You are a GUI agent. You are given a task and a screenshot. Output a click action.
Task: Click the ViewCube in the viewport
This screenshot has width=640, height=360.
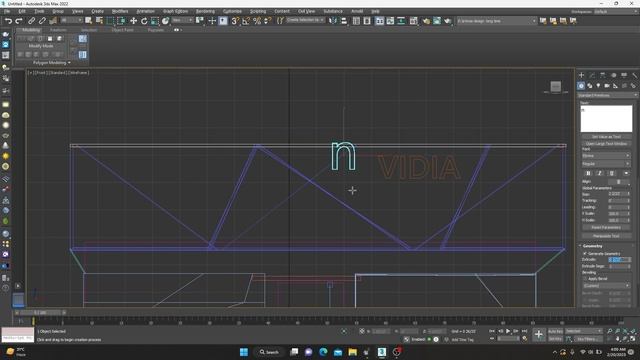point(556,87)
